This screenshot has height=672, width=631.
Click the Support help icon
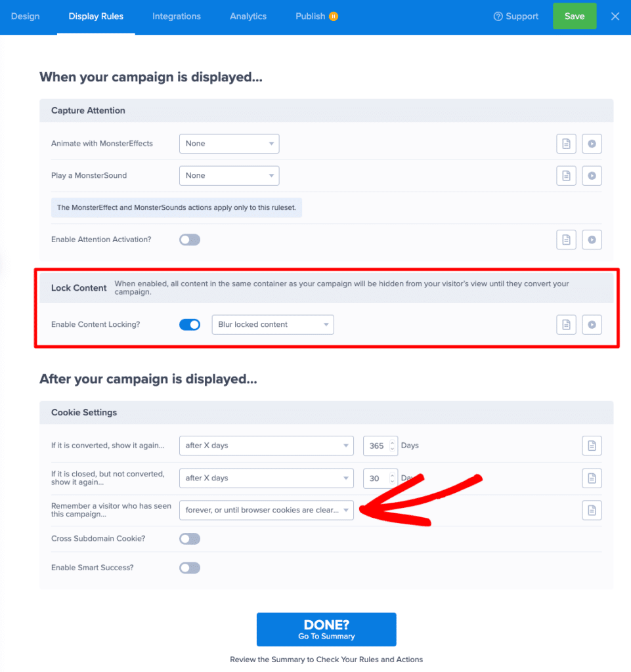(x=498, y=16)
